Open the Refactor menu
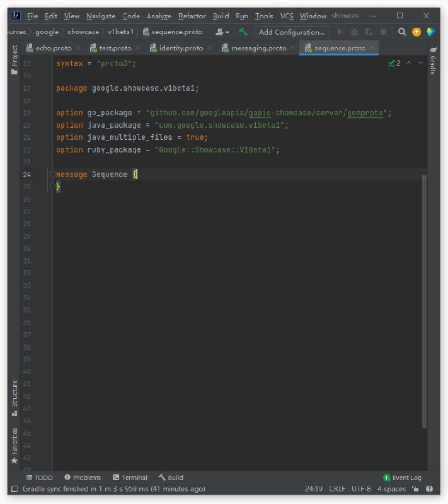The height and width of the screenshot is (504, 448). tap(192, 16)
